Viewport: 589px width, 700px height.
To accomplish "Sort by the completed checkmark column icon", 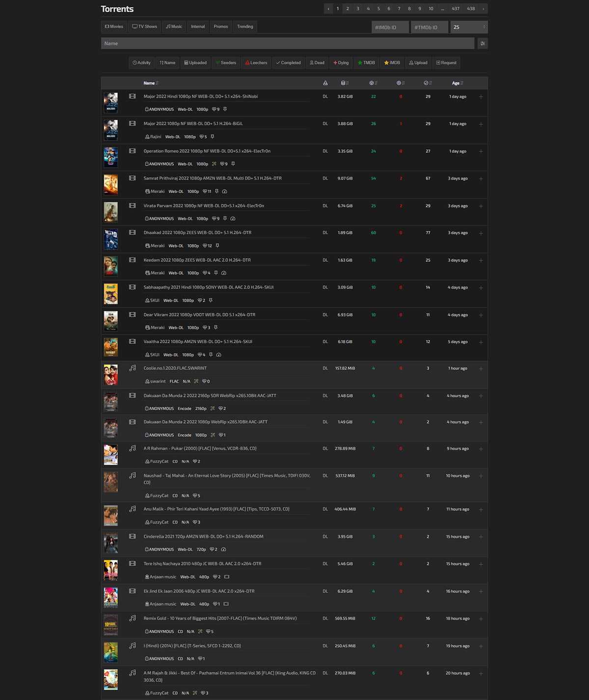I will coord(428,83).
